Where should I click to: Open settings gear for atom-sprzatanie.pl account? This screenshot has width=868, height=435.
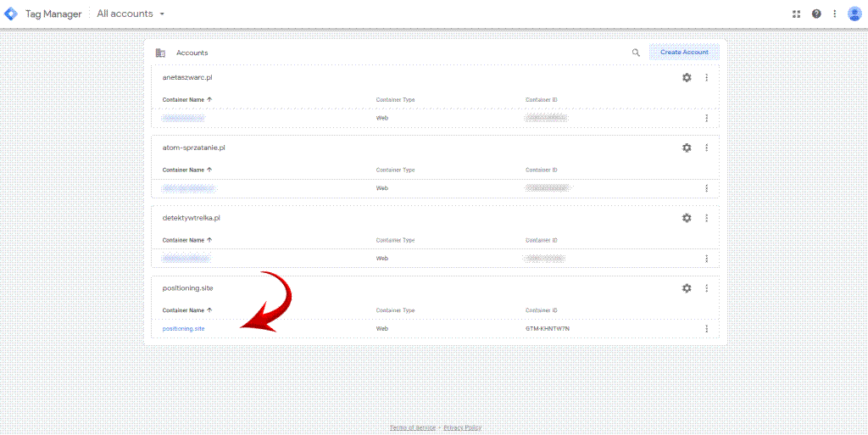coord(687,148)
